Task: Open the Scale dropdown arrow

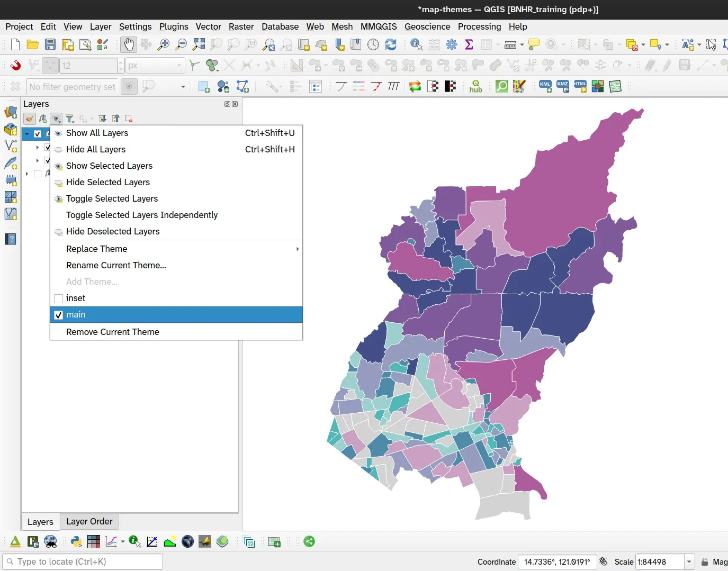Action: [689, 561]
